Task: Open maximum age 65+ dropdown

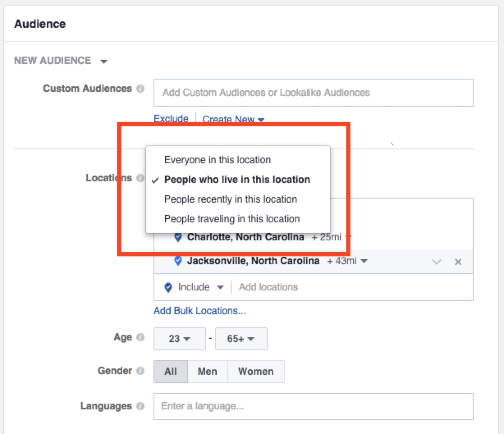Action: point(241,339)
